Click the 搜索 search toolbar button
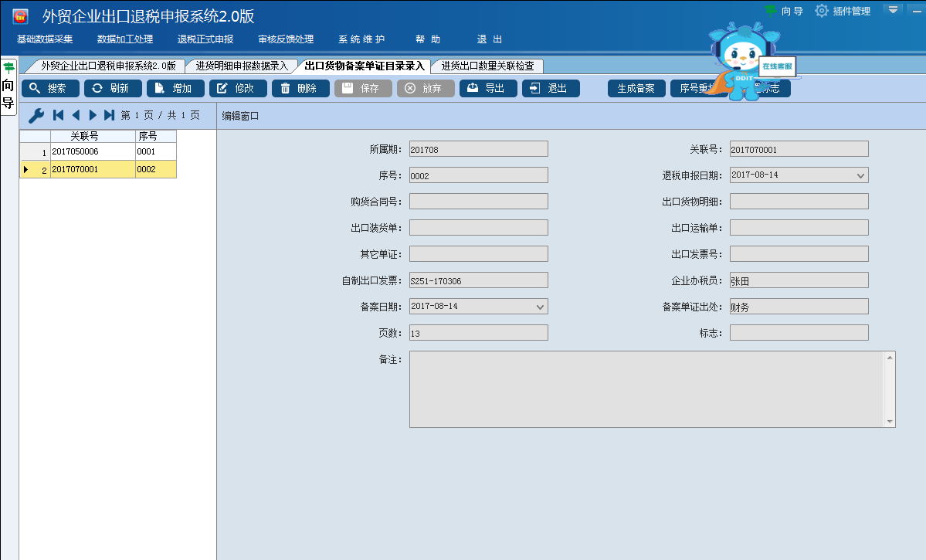The height and width of the screenshot is (560, 926). (50, 88)
